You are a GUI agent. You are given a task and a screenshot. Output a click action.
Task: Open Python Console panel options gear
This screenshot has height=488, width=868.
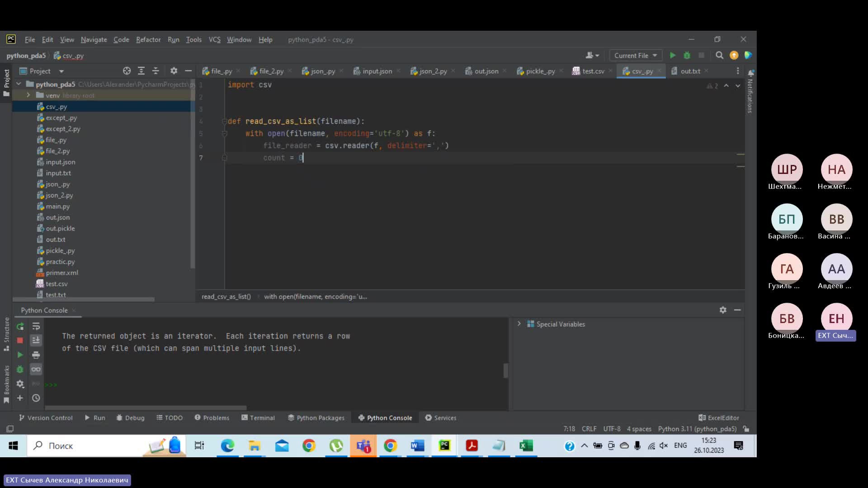click(x=723, y=310)
